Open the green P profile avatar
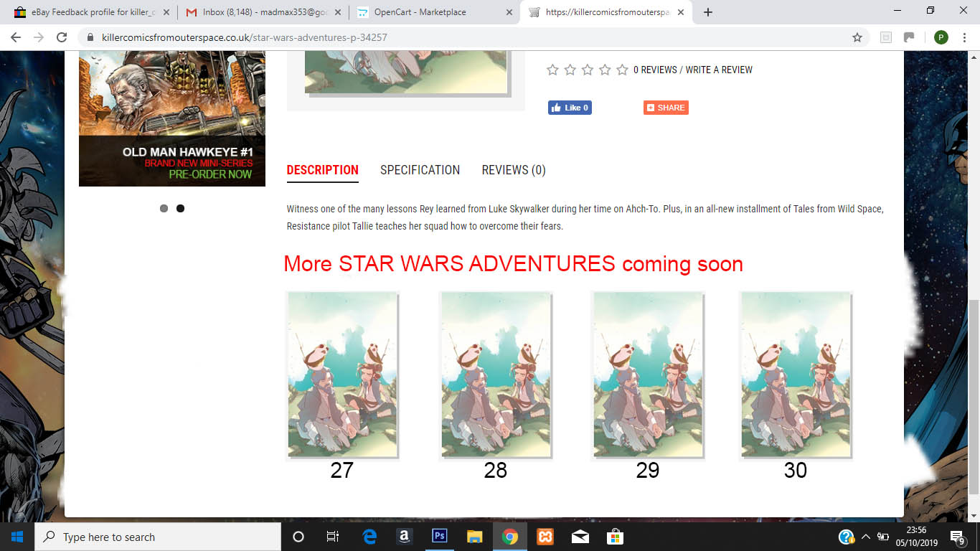Screen dimensions: 980x551 941,37
